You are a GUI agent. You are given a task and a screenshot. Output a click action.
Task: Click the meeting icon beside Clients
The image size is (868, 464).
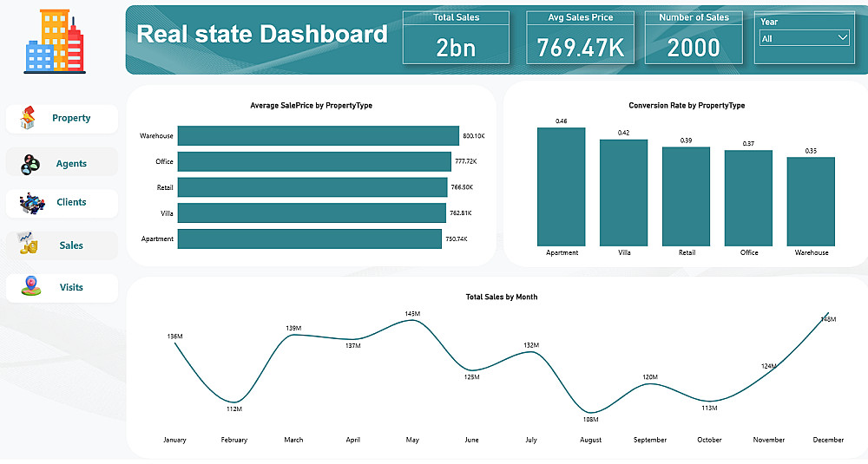pos(31,203)
